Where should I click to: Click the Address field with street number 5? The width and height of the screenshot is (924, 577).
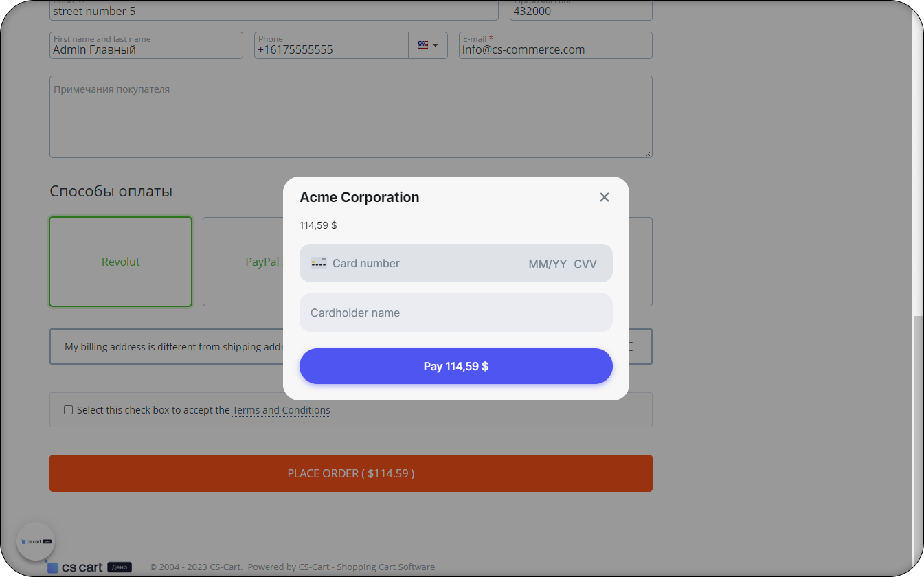[x=274, y=10]
